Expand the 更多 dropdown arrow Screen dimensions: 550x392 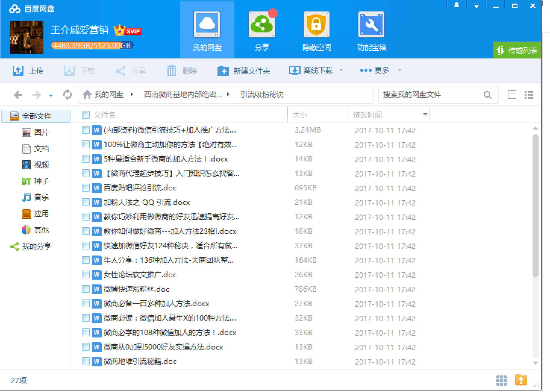400,70
